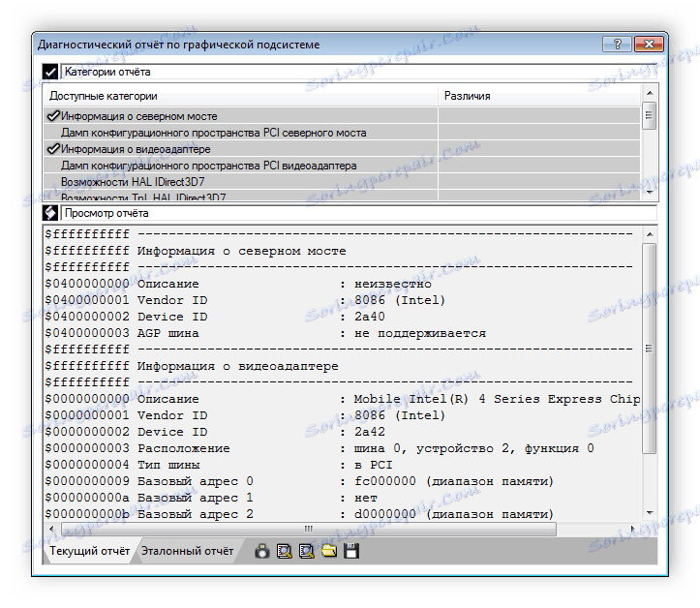This screenshot has height=608, width=700.
Task: Save the report with the floppy disk icon
Action: point(351,551)
